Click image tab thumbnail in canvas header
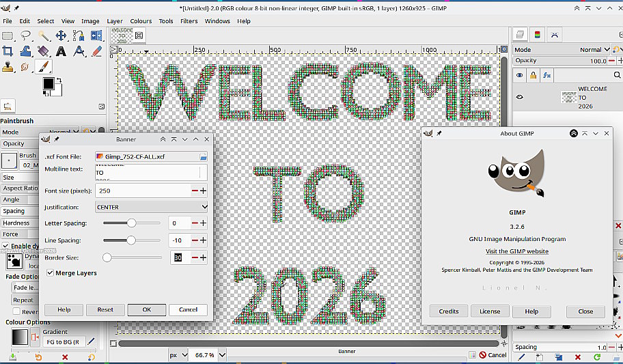 122,36
